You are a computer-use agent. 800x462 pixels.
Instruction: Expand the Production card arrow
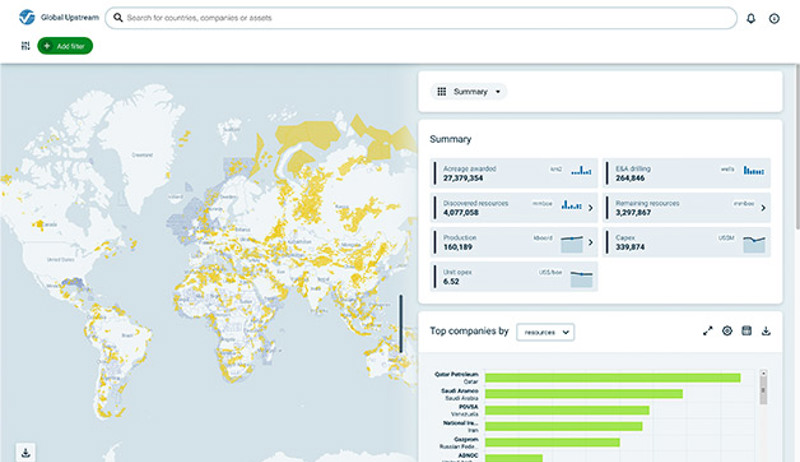590,242
